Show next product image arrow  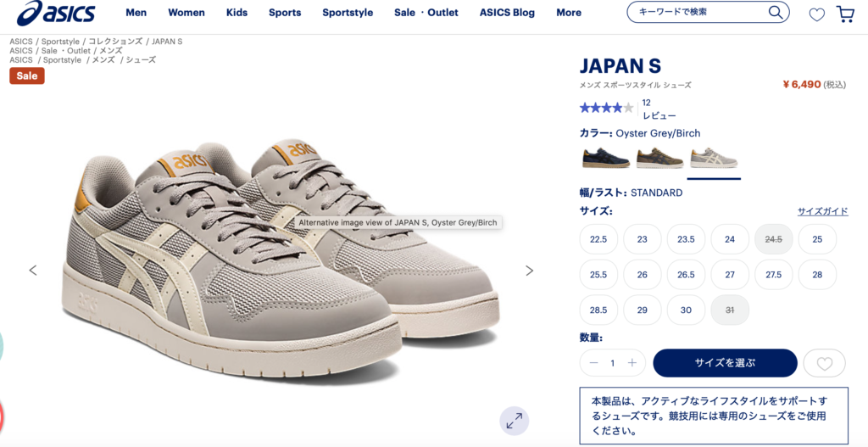(x=529, y=271)
